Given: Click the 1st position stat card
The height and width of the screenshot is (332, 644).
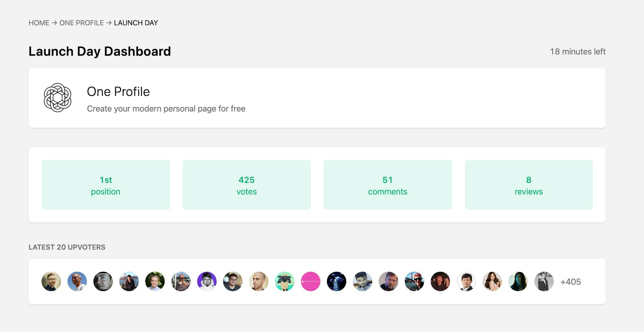Looking at the screenshot, I should (x=105, y=185).
